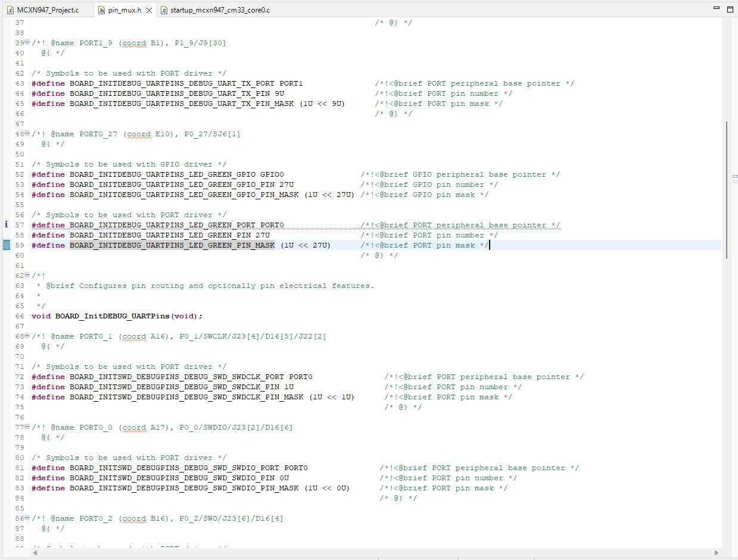Image resolution: width=738 pixels, height=560 pixels.
Task: Collapse the PORT0_27 comment block at line 48
Action: pyautogui.click(x=26, y=133)
